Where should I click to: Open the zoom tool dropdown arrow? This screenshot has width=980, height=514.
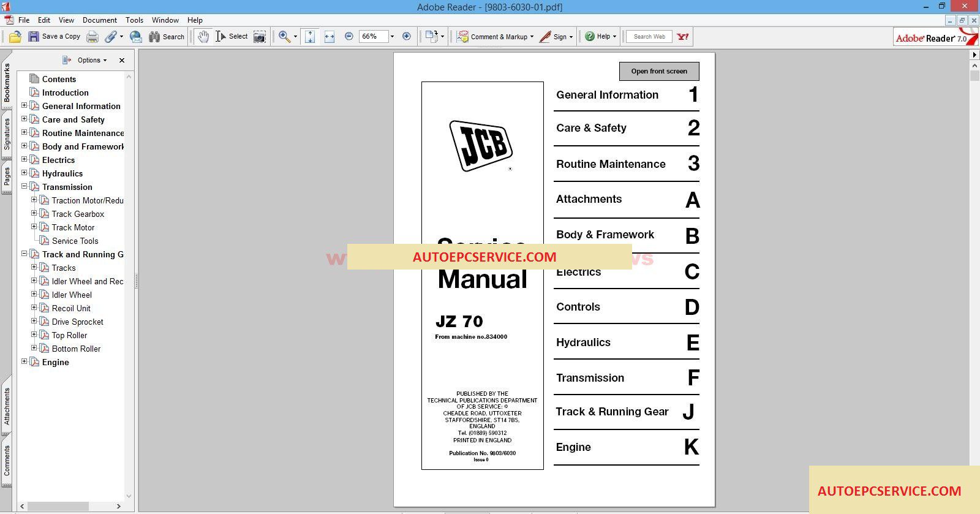pyautogui.click(x=295, y=37)
